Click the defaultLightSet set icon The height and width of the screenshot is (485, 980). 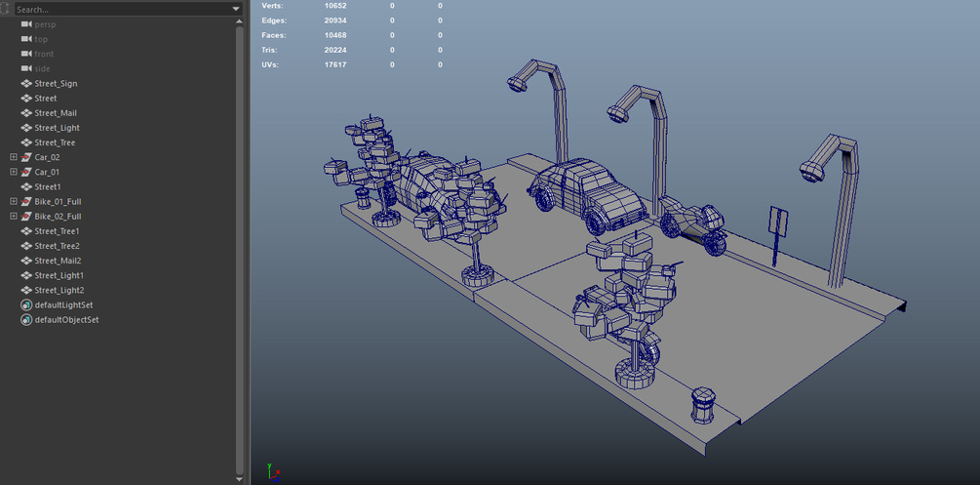(26, 304)
